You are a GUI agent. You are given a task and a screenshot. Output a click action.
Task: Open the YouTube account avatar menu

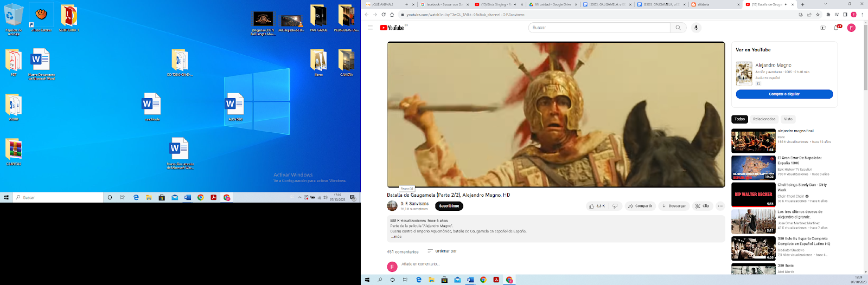tap(852, 28)
